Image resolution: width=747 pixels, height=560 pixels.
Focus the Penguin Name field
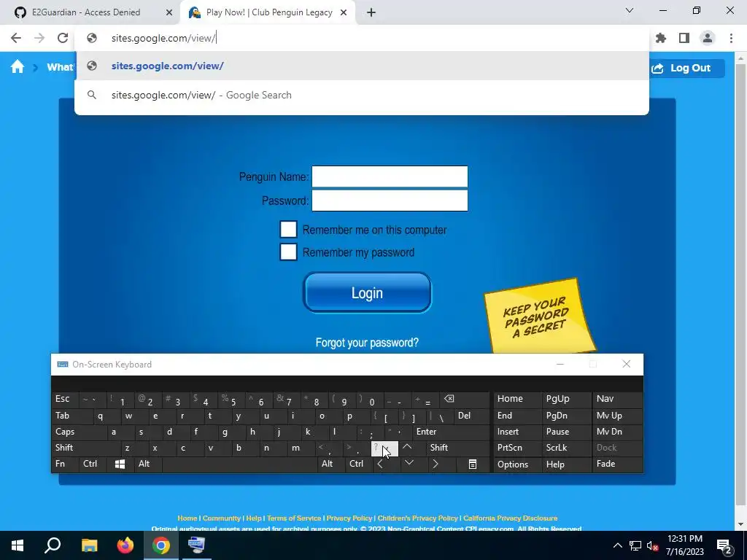(390, 176)
